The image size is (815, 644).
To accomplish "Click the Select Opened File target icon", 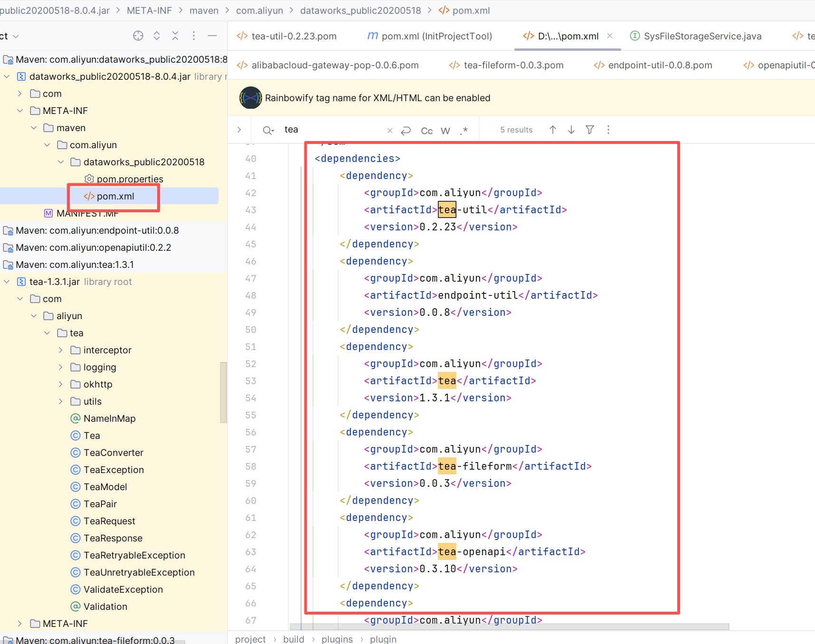I will click(138, 36).
